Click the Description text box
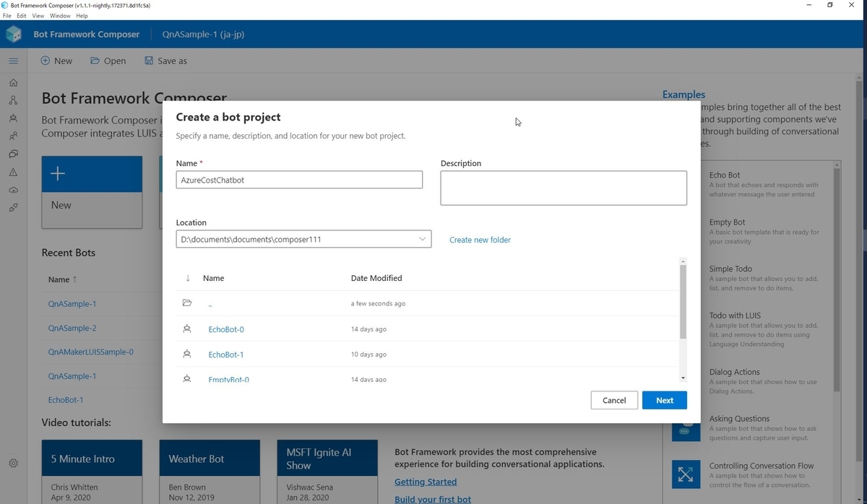 pos(564,188)
